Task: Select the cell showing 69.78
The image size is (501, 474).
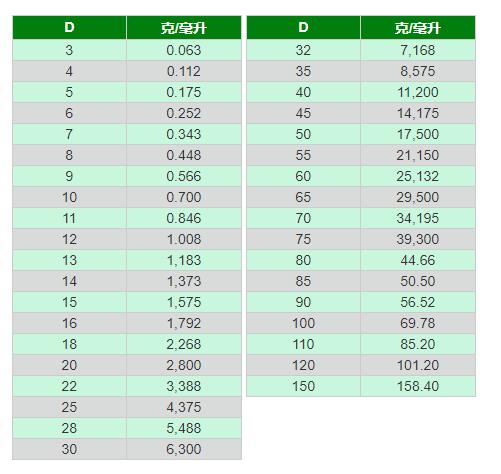Action: (x=418, y=323)
